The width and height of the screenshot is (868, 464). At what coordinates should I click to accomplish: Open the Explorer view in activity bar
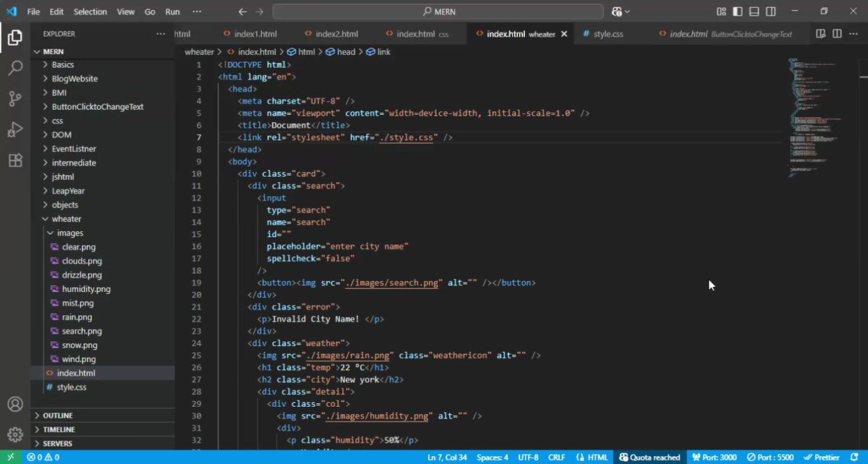[x=14, y=38]
